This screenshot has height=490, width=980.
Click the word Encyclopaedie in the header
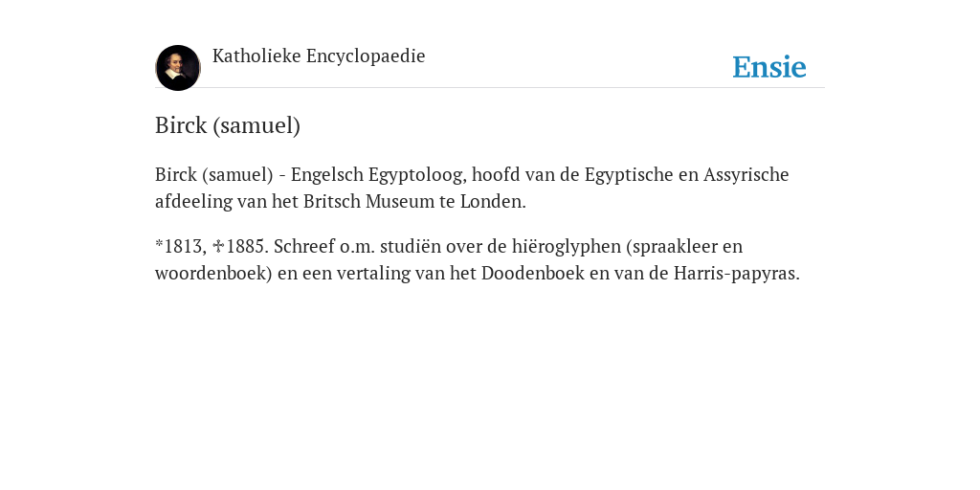(x=366, y=56)
